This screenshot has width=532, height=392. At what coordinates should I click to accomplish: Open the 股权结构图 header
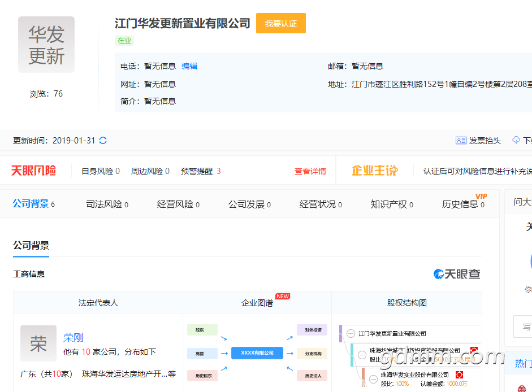click(407, 303)
